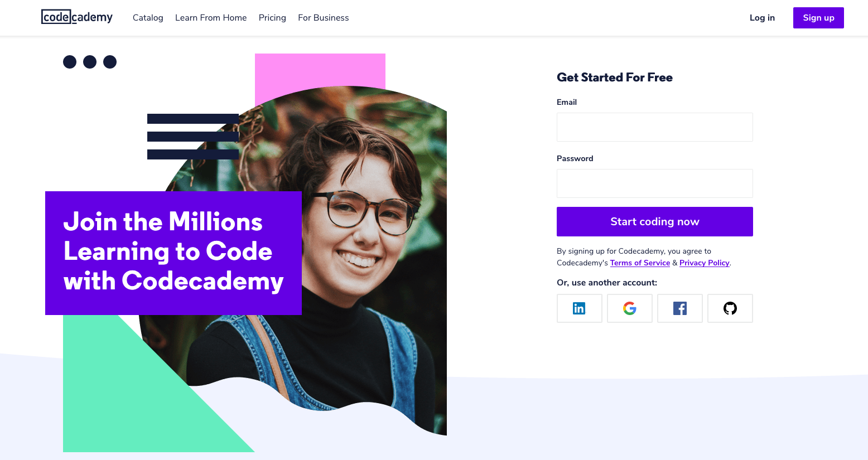The width and height of the screenshot is (868, 460).
Task: Open the Privacy Policy link
Action: [x=705, y=263]
